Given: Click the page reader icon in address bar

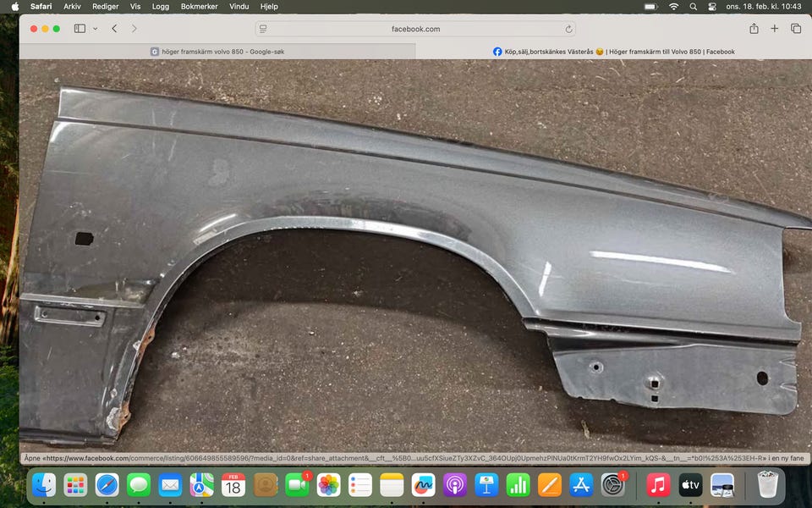Looking at the screenshot, I should pyautogui.click(x=263, y=29).
